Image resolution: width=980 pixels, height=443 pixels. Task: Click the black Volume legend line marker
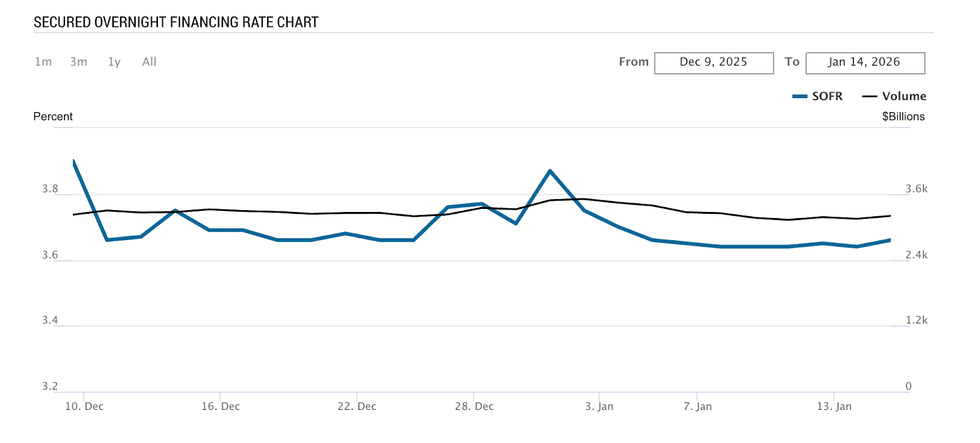click(x=869, y=96)
